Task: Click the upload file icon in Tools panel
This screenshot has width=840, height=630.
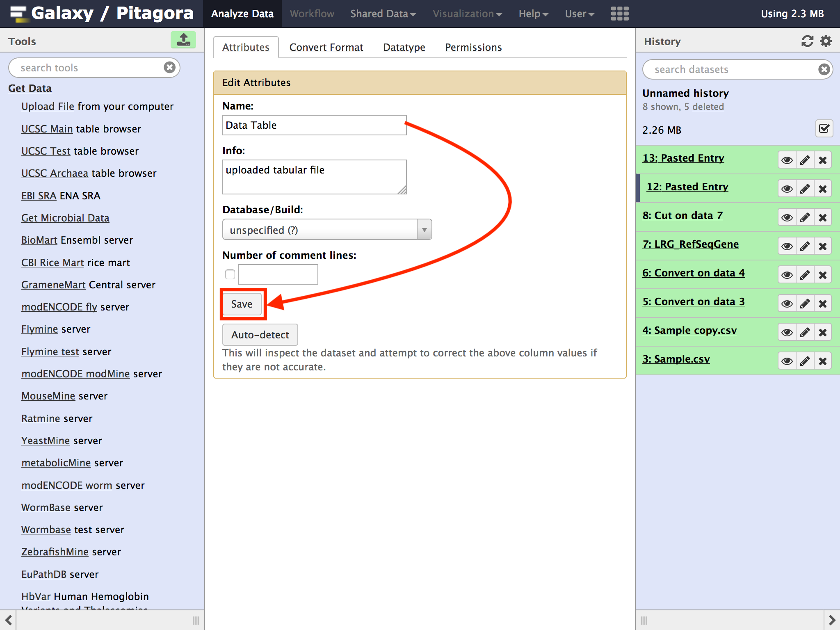Action: click(x=183, y=40)
